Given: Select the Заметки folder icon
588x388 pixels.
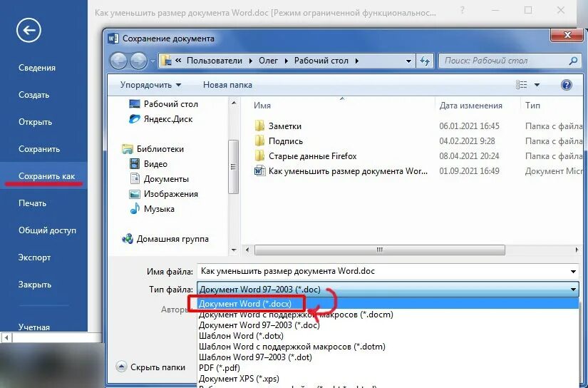Looking at the screenshot, I should click(x=259, y=126).
